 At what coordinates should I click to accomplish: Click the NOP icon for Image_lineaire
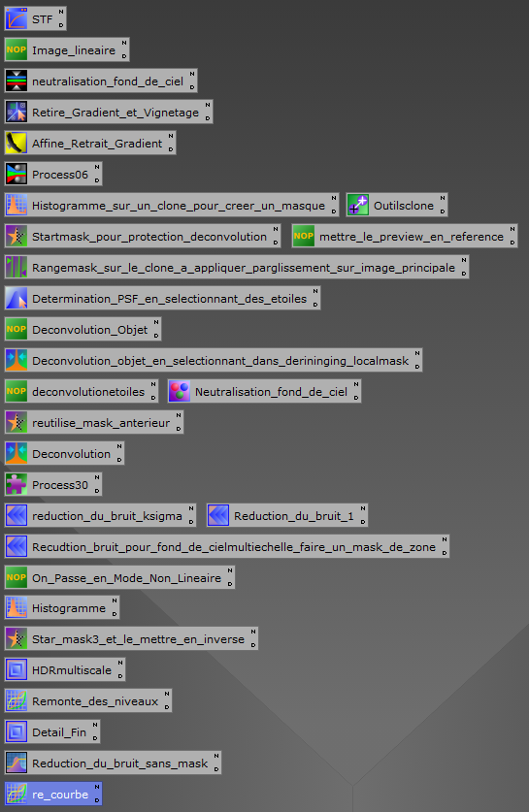point(17,50)
